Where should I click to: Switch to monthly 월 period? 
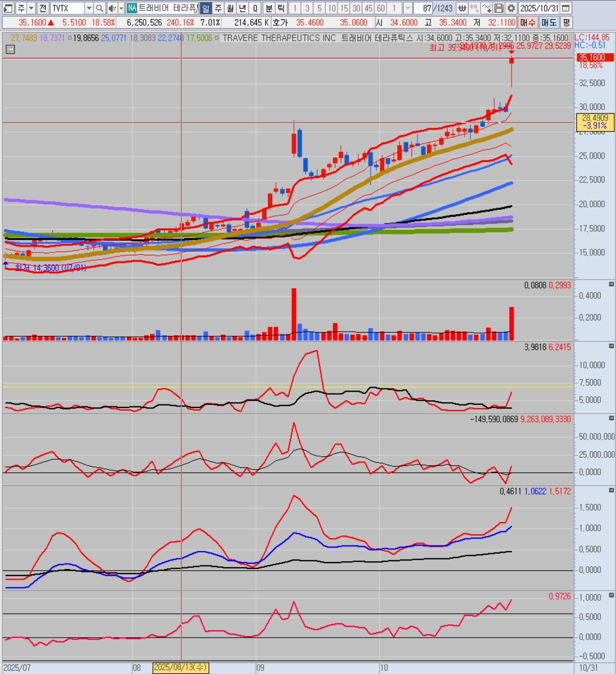click(231, 8)
